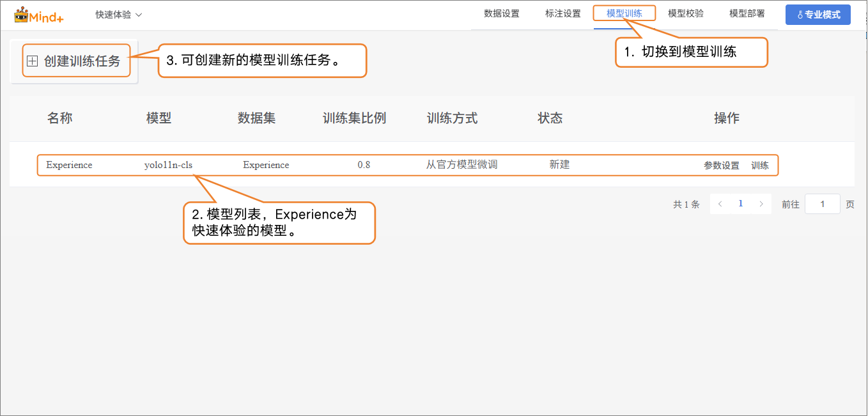Click the 前往 page number input field
This screenshot has width=868, height=416.
point(822,204)
